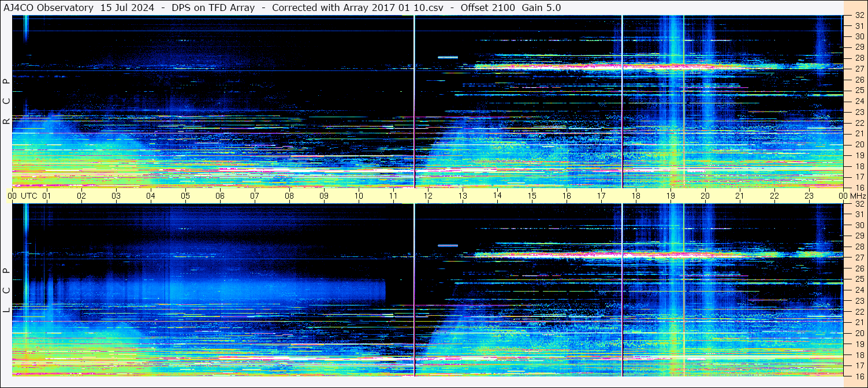868x388 pixels.
Task: Click the short cyan 28 MHz trace in LCP
Action: click(448, 245)
